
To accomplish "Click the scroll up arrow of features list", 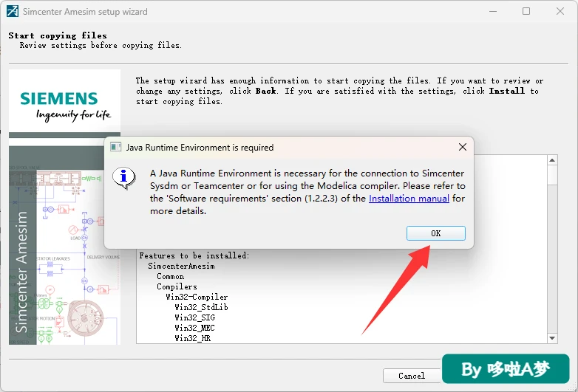I will point(552,160).
